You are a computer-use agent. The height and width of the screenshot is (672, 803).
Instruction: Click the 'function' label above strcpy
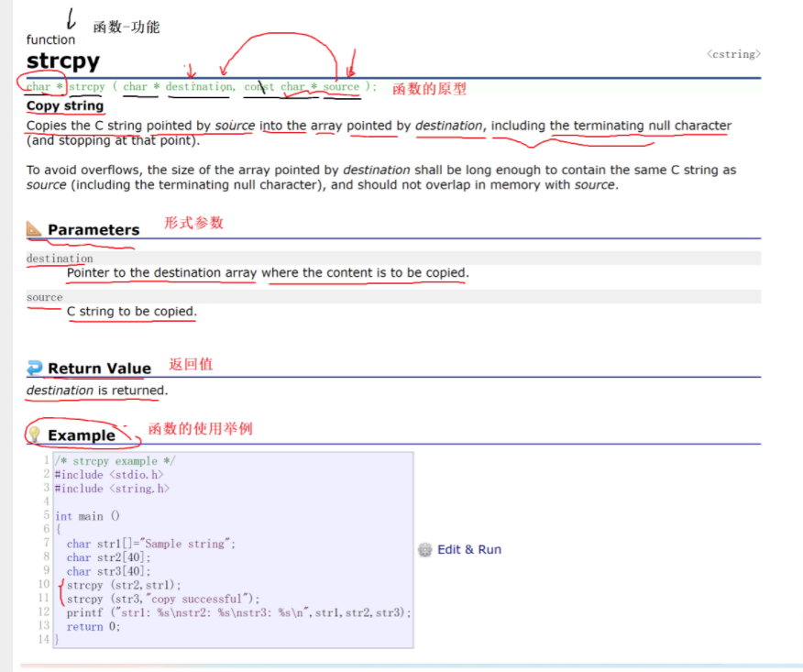pyautogui.click(x=50, y=40)
